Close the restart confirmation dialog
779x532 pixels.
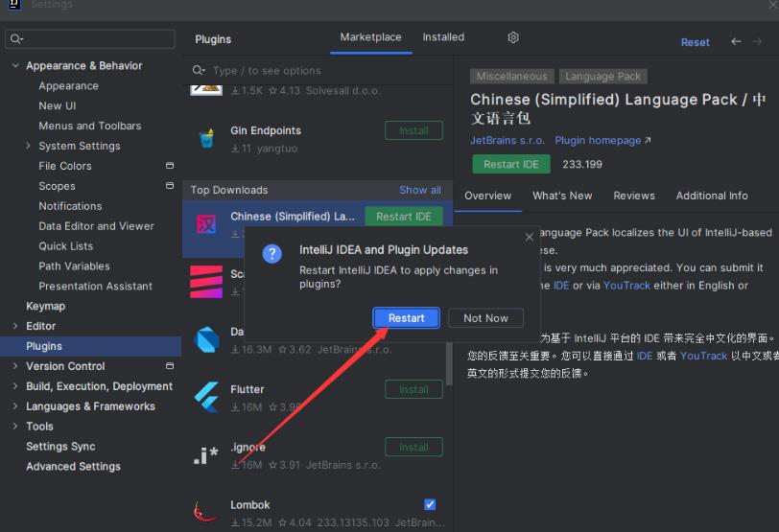click(x=530, y=237)
